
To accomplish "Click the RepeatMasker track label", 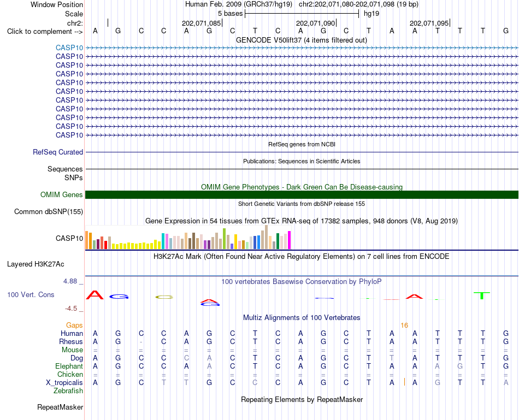I will 60,407.
